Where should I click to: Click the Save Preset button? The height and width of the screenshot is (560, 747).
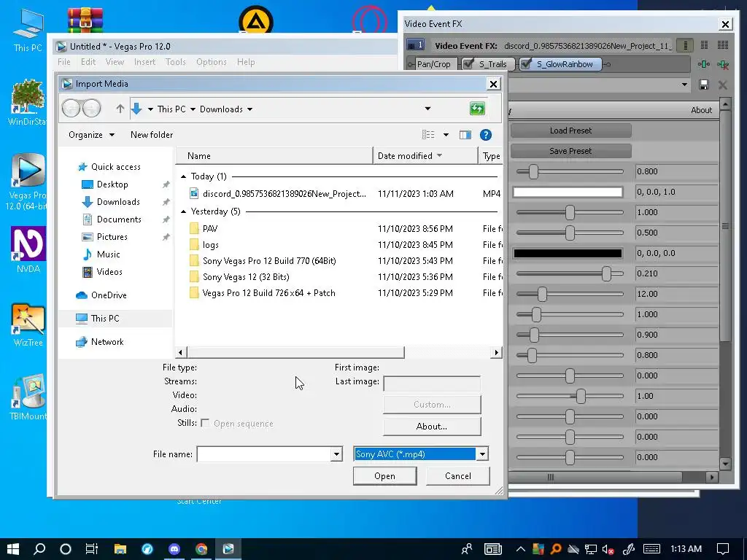click(570, 151)
